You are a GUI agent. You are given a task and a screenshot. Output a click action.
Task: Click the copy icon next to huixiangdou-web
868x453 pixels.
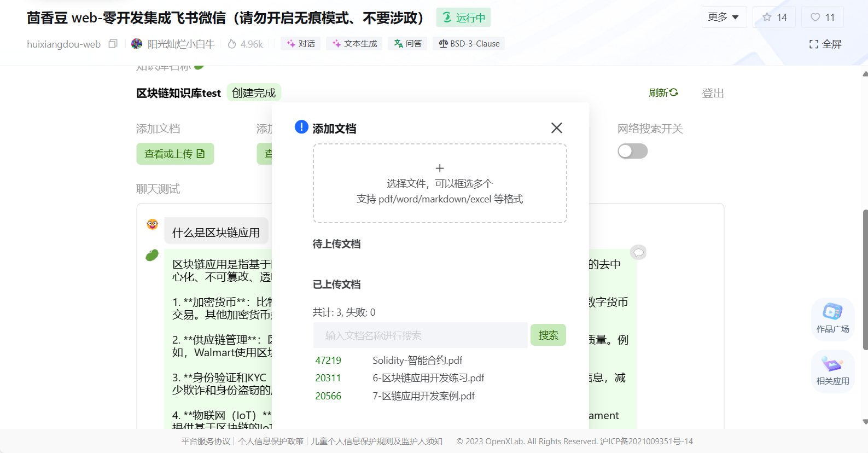click(113, 44)
